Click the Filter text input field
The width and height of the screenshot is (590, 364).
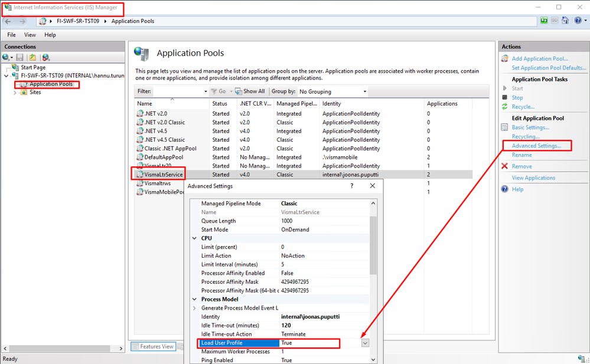coord(178,91)
